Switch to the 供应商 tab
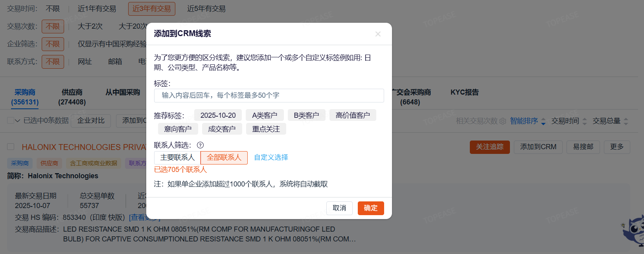644x254 pixels. coord(72,97)
